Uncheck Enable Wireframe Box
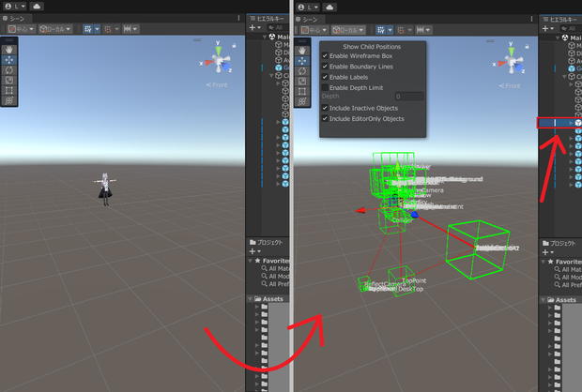Viewport: 582px width, 392px height. (x=325, y=56)
